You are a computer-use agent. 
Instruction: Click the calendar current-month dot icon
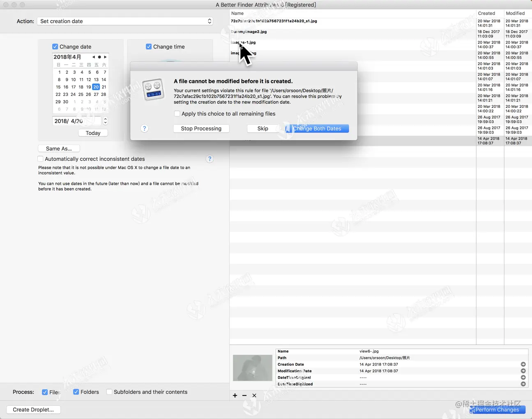pyautogui.click(x=99, y=57)
